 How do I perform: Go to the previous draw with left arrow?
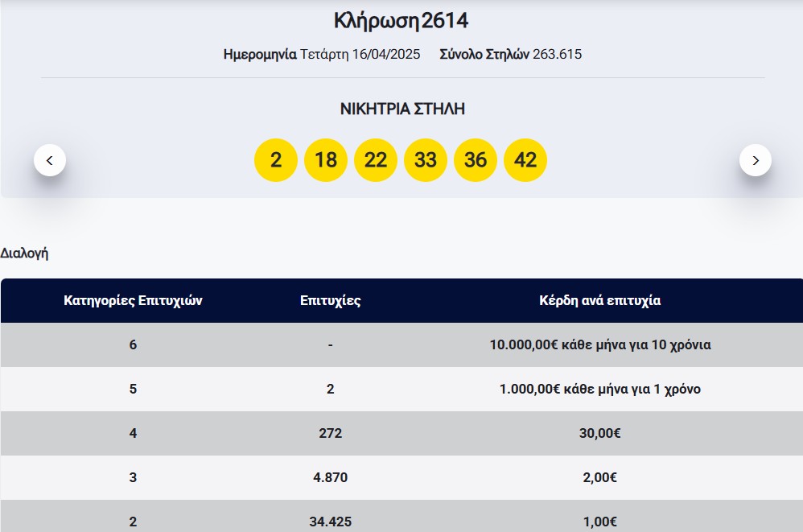[x=50, y=160]
